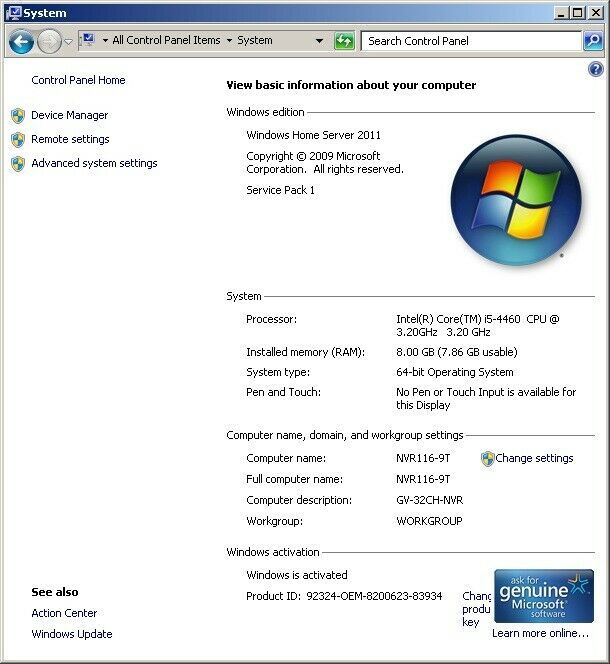Click the shield icon beside Remote settings
Viewport: 610px width, 664px height.
point(18,140)
